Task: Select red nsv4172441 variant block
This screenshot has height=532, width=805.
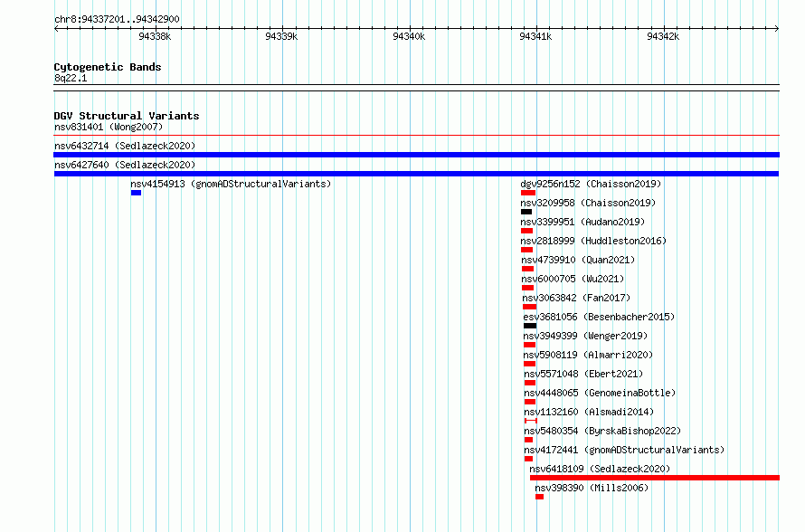Action: point(529,459)
